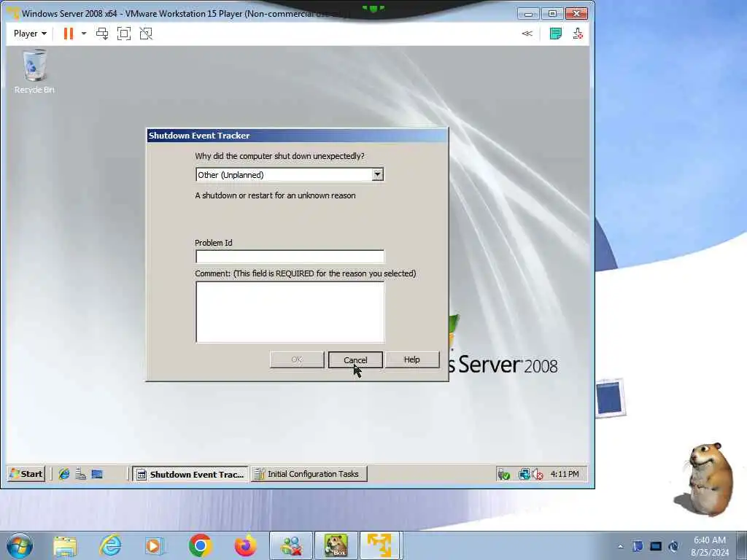
Task: Click the guest tray network icon
Action: 524,474
